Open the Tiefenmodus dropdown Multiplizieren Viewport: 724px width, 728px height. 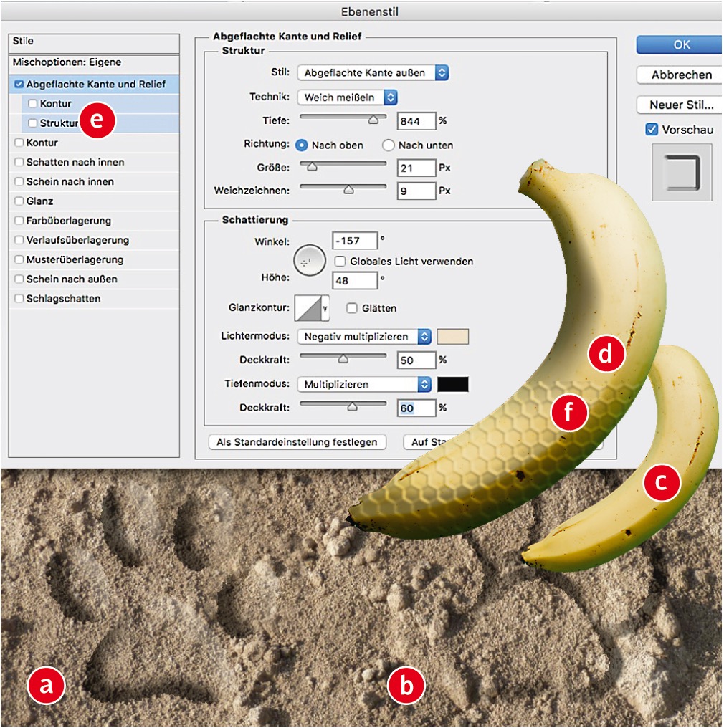click(x=364, y=385)
